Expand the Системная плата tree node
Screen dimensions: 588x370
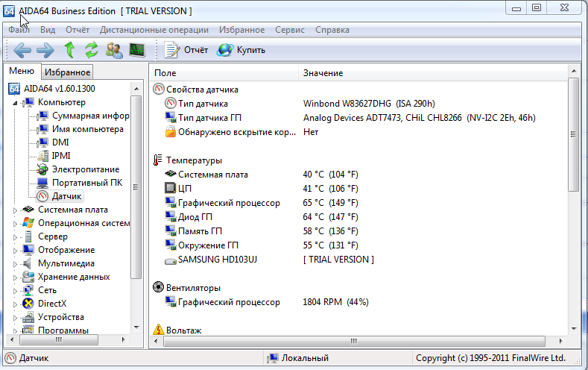click(15, 210)
